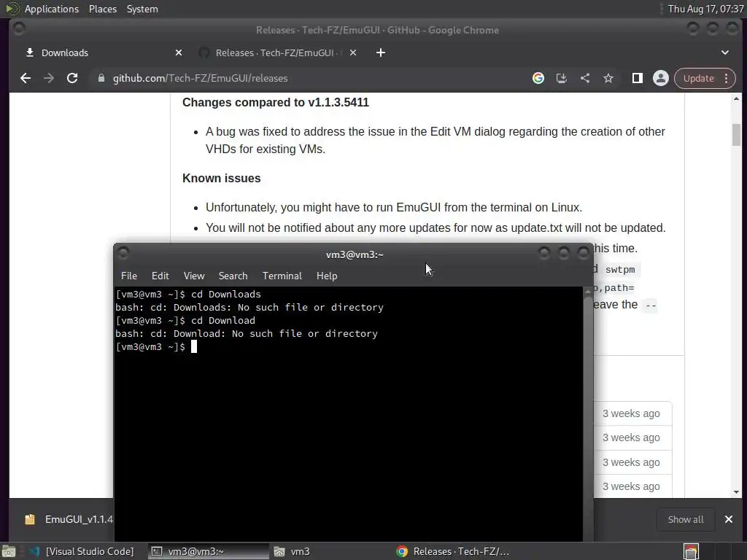Click show desktop icon in bottom panel

[x=9, y=551]
